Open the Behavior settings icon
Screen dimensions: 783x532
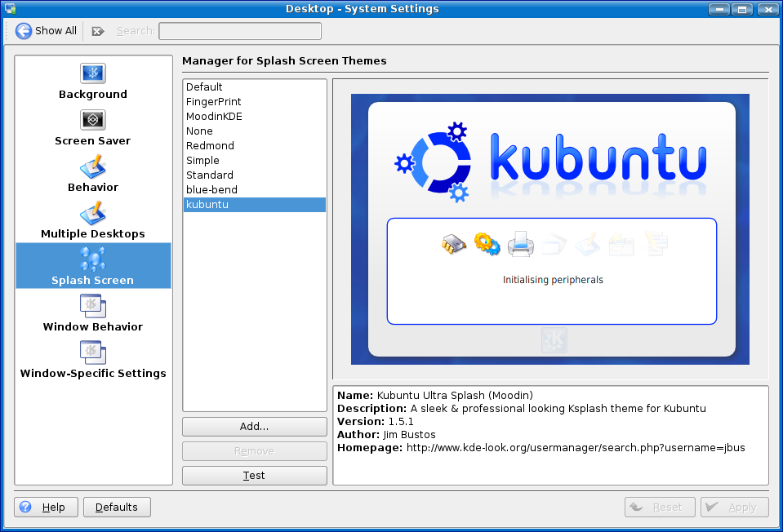(x=93, y=166)
